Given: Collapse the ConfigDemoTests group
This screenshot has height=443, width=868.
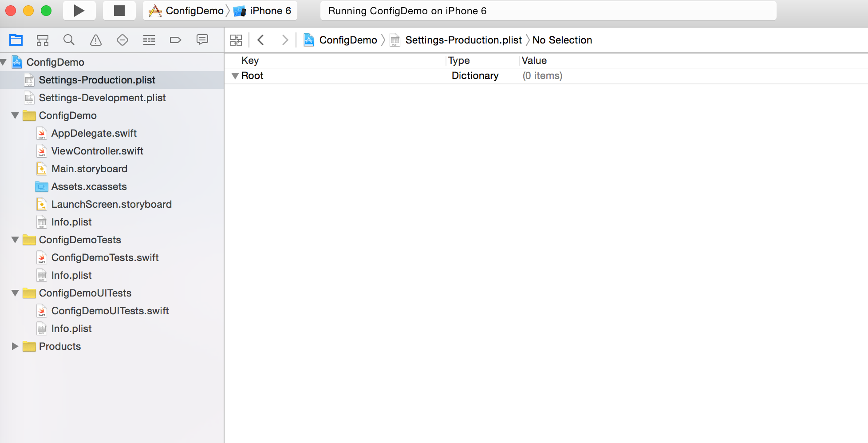Looking at the screenshot, I should click(x=15, y=240).
